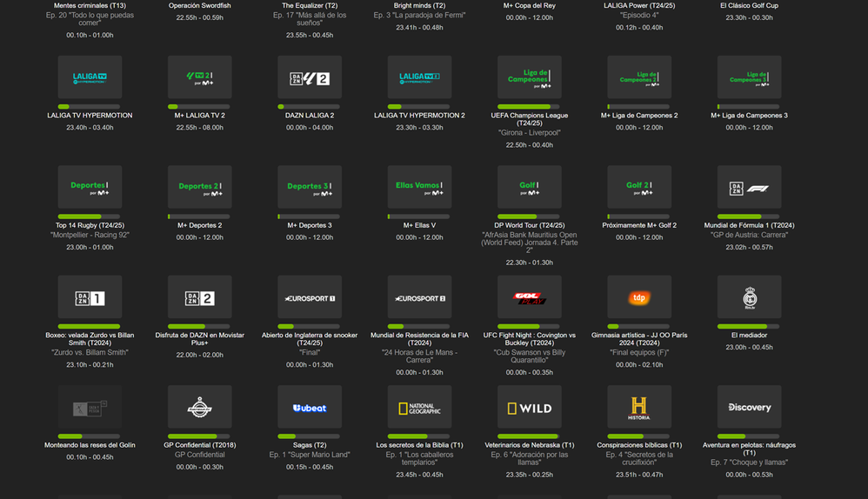Open the tdp channel logo
The height and width of the screenshot is (499, 868).
[x=639, y=298]
